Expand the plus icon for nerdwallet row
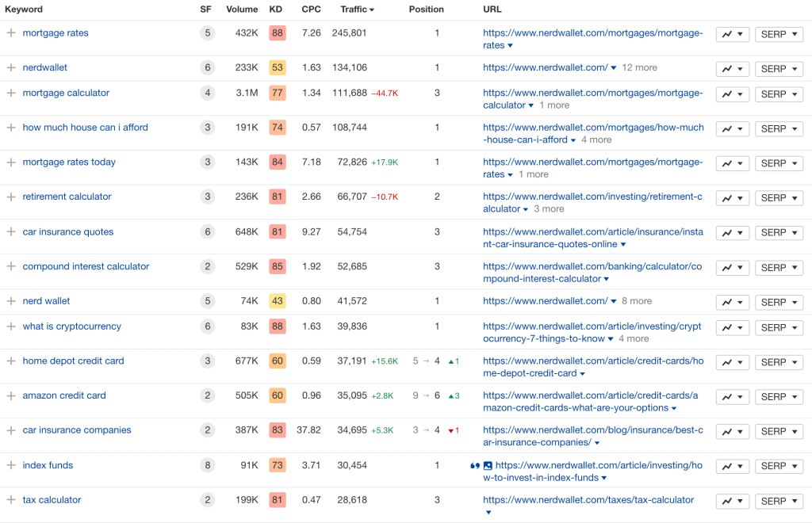 click(x=11, y=68)
